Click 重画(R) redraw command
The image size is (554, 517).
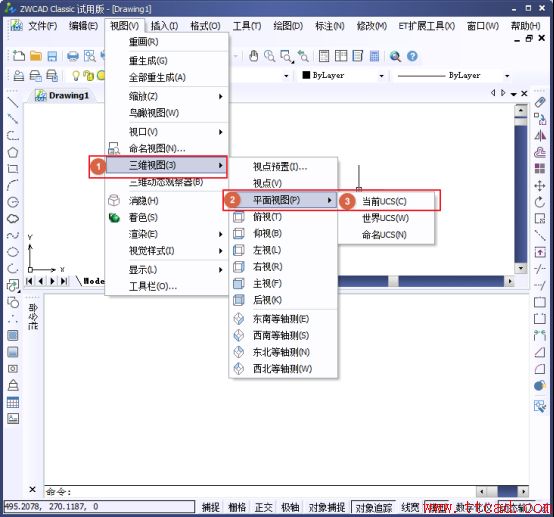[x=167, y=42]
